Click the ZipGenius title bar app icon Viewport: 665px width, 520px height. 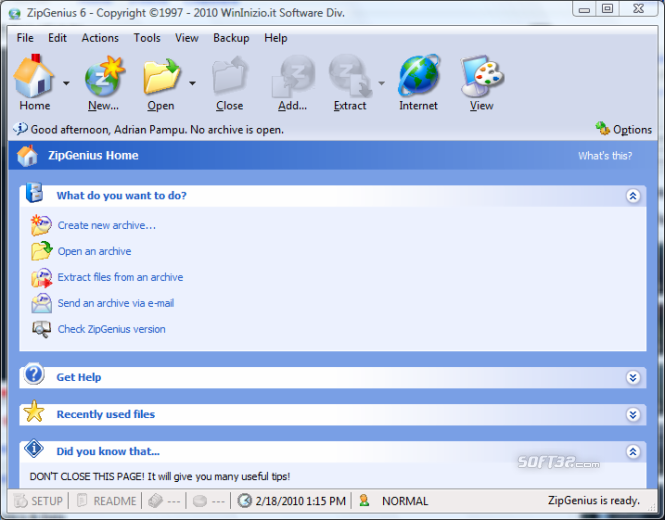point(14,14)
